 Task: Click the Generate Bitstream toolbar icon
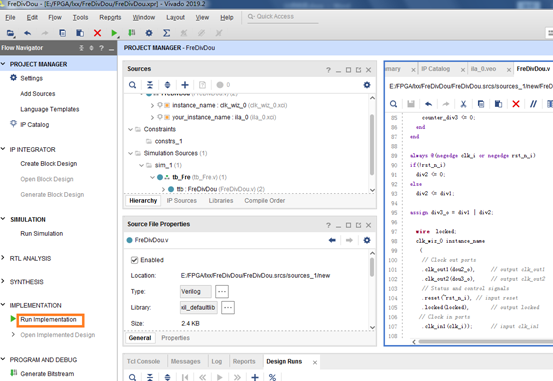click(x=132, y=33)
